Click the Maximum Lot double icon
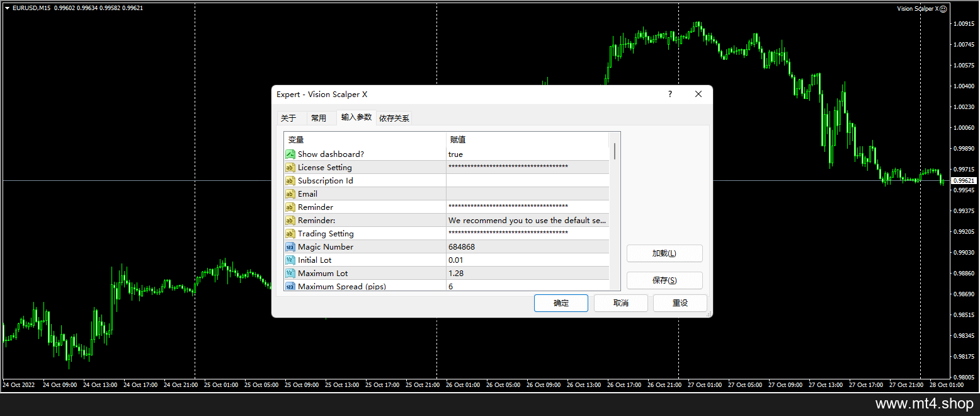This screenshot has width=980, height=416. (290, 274)
